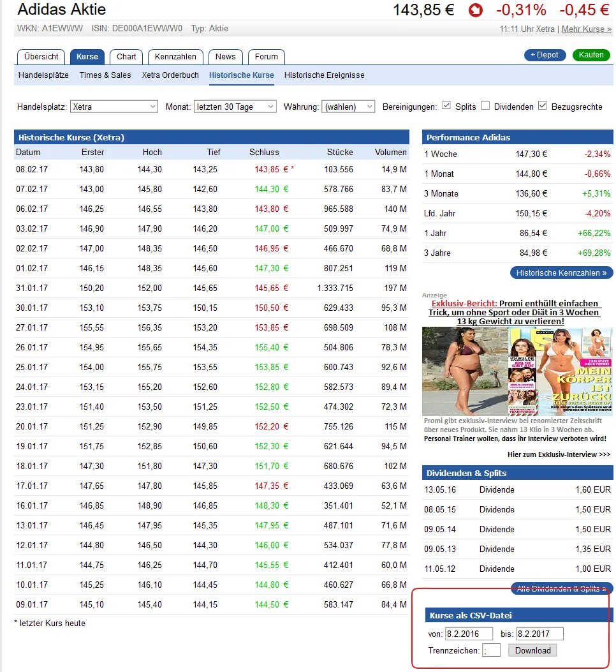Click the 1 Monat performance row label

pos(439,174)
